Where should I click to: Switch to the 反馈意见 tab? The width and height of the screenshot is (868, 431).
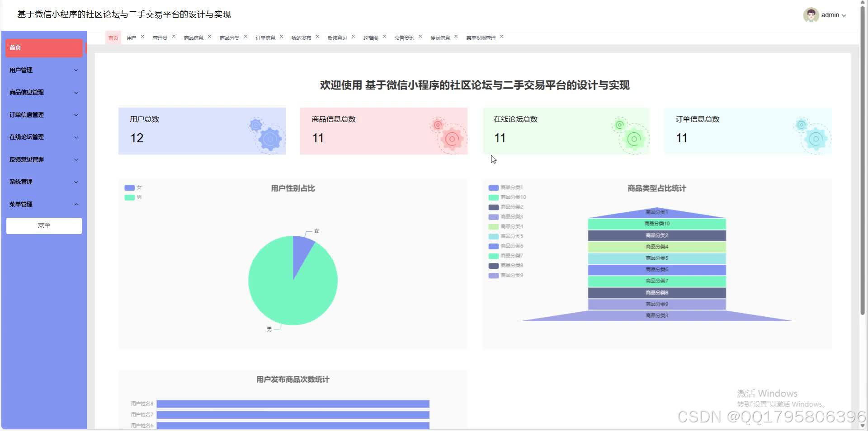click(x=337, y=37)
